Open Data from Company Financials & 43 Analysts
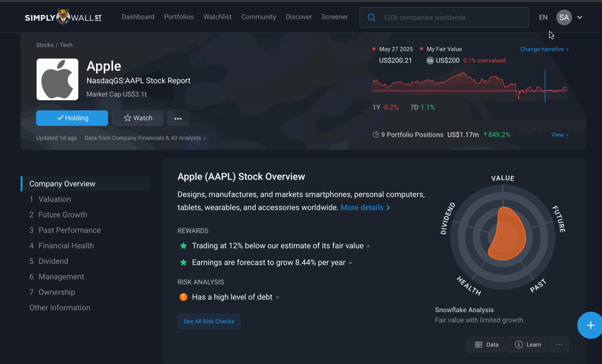The image size is (602, 364). [x=145, y=138]
